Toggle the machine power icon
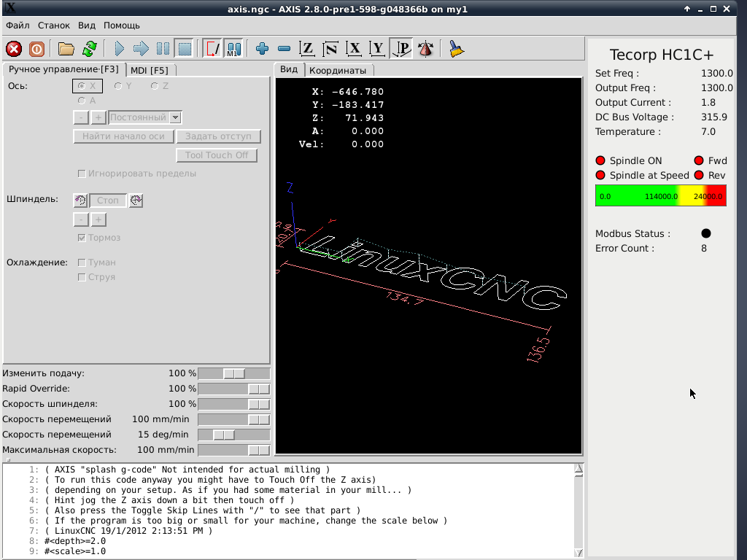Viewport: 747px width, 560px height. (36, 49)
